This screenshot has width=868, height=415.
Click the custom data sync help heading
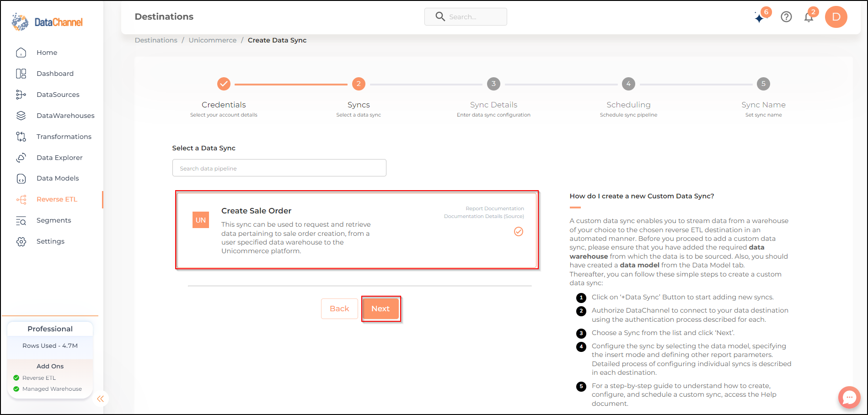[x=642, y=196]
